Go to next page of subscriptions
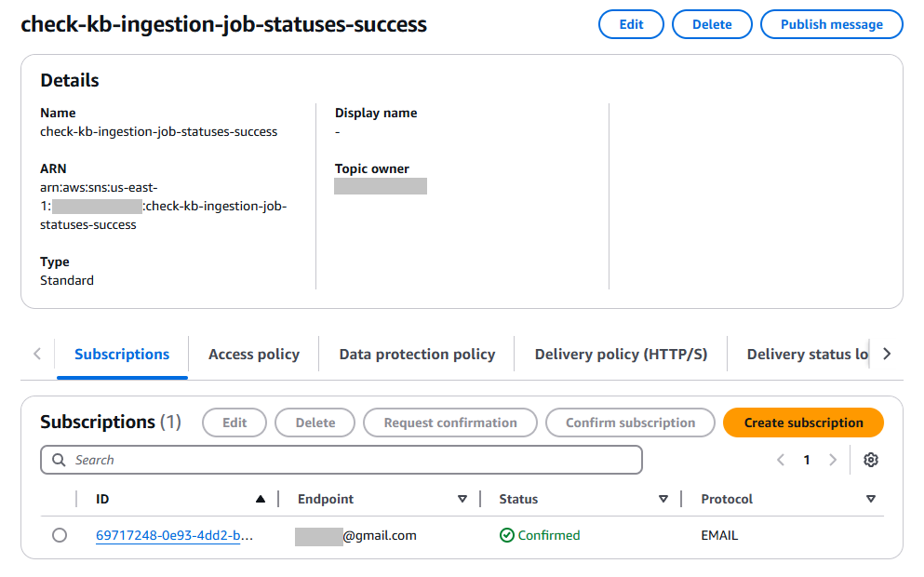924x577 pixels. (833, 460)
